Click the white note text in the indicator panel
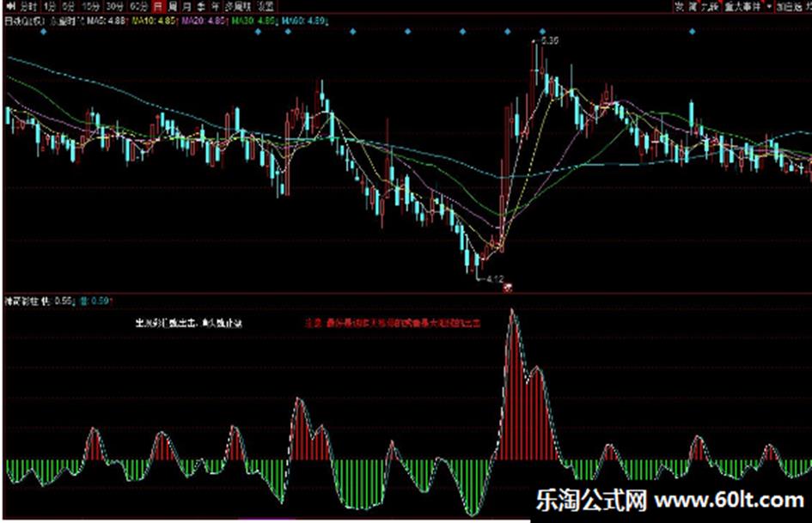The width and height of the screenshot is (812, 523). point(188,323)
